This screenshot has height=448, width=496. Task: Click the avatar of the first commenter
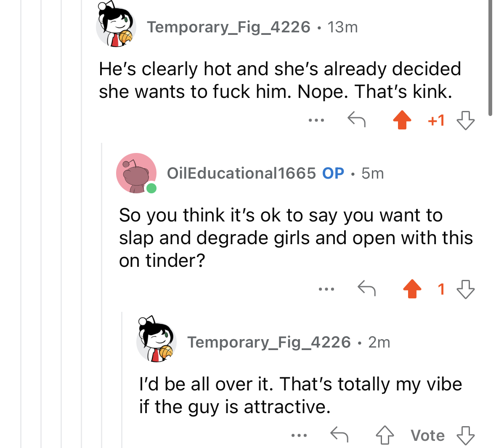(x=116, y=24)
